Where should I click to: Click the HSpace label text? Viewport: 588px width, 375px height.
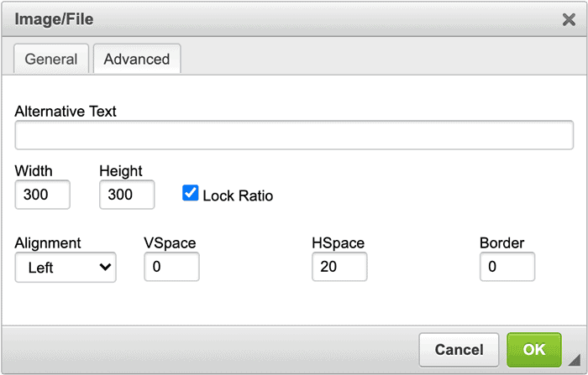tap(339, 243)
